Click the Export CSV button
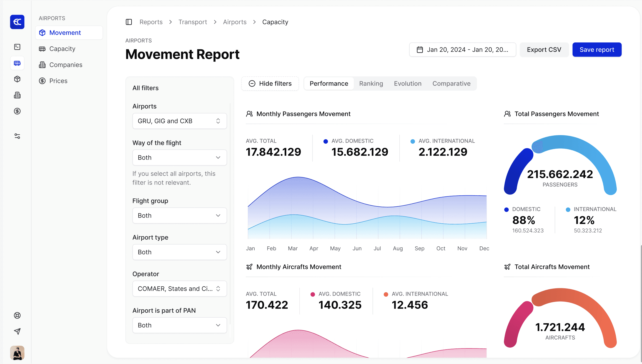 (x=544, y=50)
